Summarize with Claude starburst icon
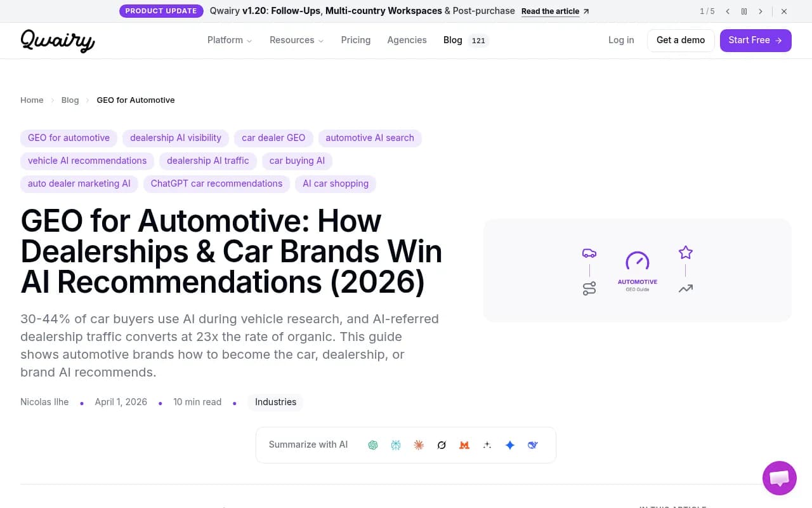 click(x=419, y=445)
